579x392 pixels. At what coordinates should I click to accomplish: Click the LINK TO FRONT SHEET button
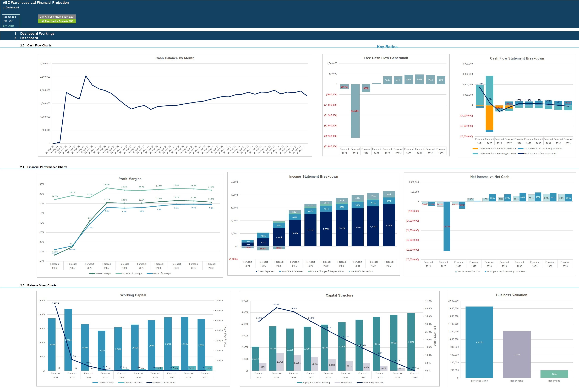[58, 16]
